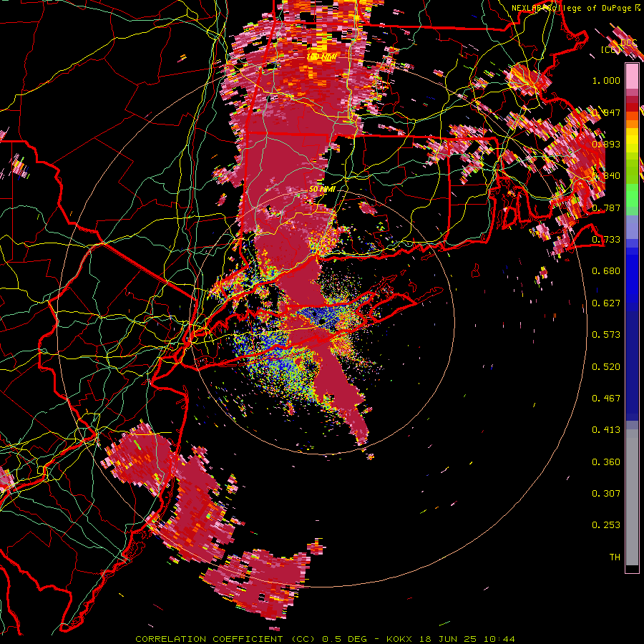Select the 0.520 legend value

[606, 367]
